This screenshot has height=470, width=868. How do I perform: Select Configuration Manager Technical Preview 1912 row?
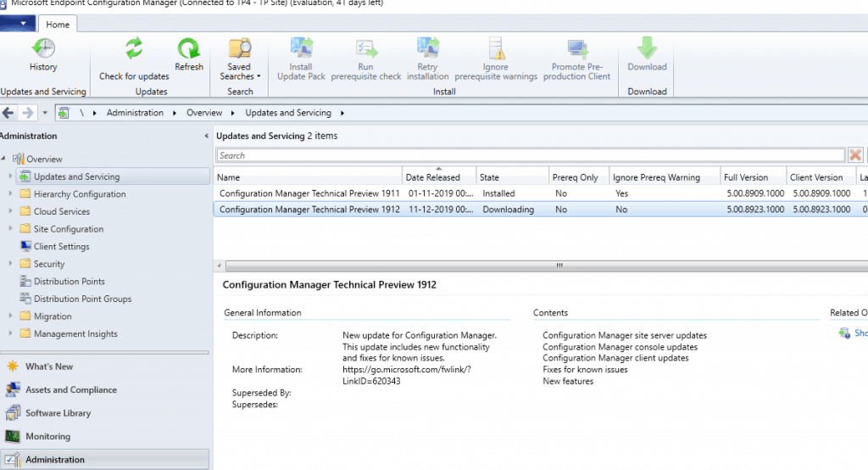click(540, 210)
